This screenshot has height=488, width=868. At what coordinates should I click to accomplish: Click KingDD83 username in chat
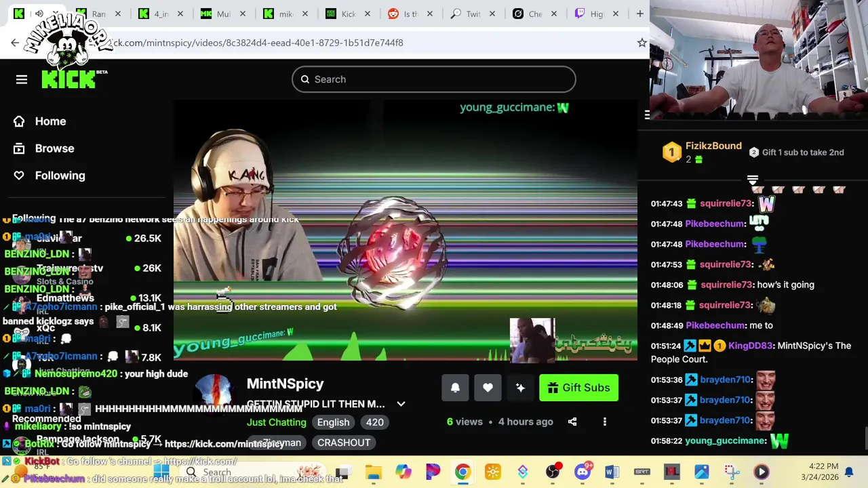(x=751, y=346)
